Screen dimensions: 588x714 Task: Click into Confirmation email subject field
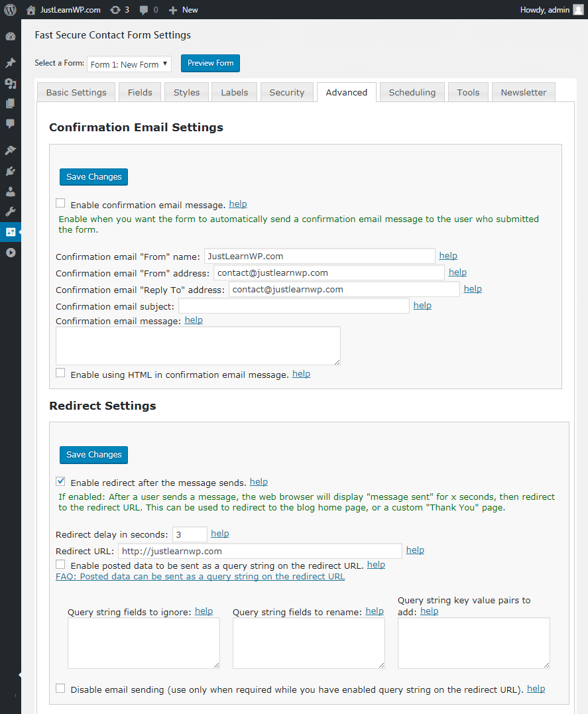tap(294, 306)
